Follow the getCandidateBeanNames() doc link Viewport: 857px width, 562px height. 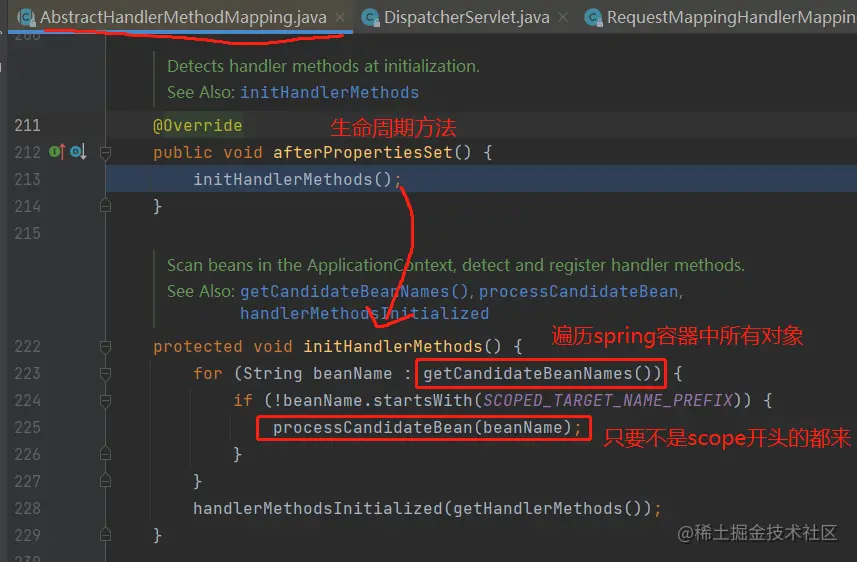click(354, 291)
